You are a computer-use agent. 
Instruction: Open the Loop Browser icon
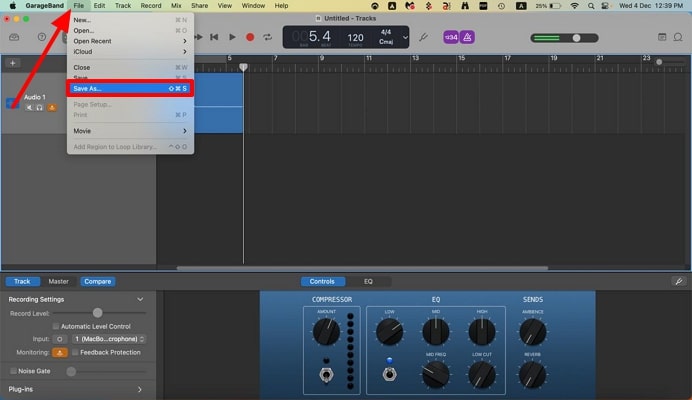(x=678, y=37)
